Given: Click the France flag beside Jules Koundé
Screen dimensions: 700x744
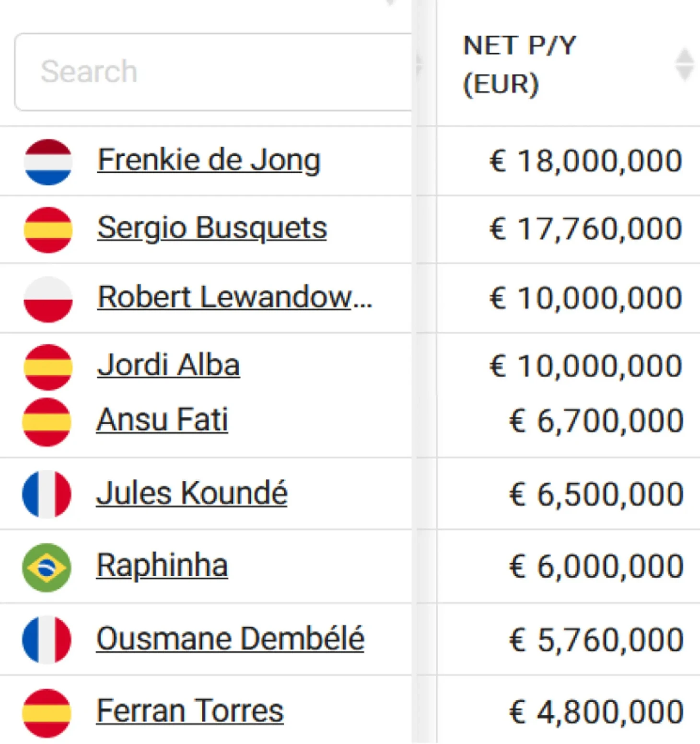Looking at the screenshot, I should [47, 494].
